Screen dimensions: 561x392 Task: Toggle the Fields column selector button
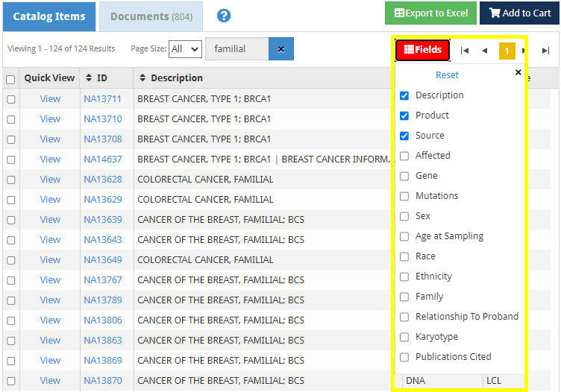click(x=422, y=50)
